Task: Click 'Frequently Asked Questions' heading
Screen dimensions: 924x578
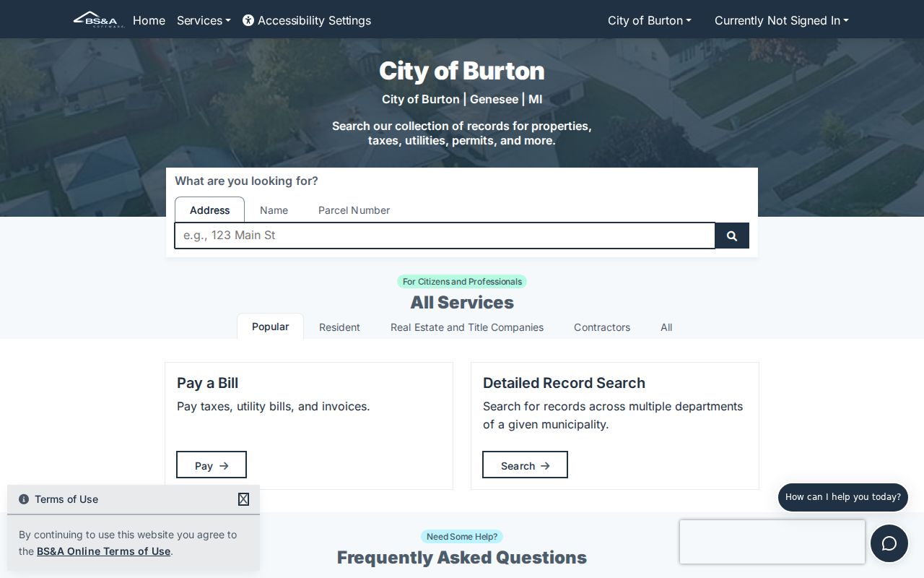Action: 462,558
